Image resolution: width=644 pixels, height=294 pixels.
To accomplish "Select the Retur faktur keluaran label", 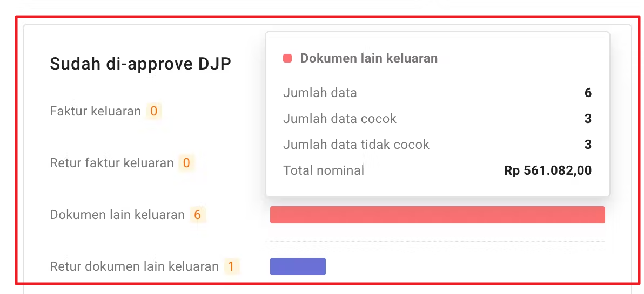I will tap(112, 163).
